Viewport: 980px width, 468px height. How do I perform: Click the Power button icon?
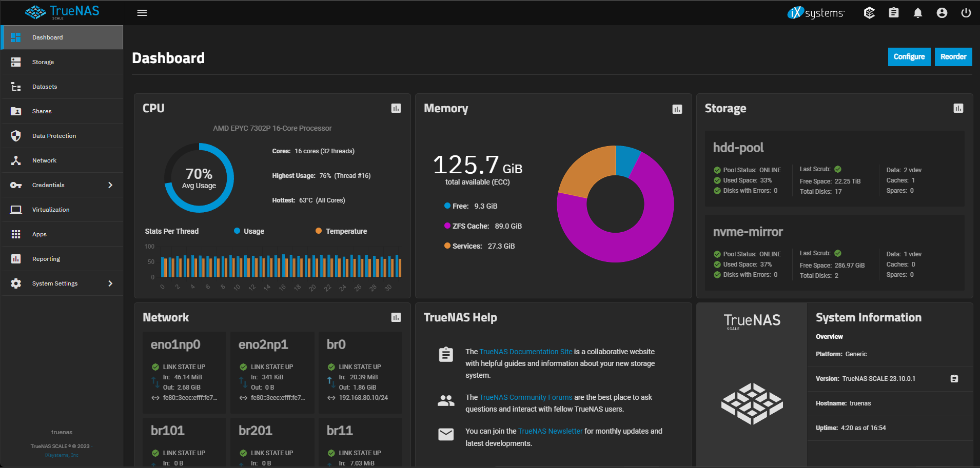[x=966, y=13]
